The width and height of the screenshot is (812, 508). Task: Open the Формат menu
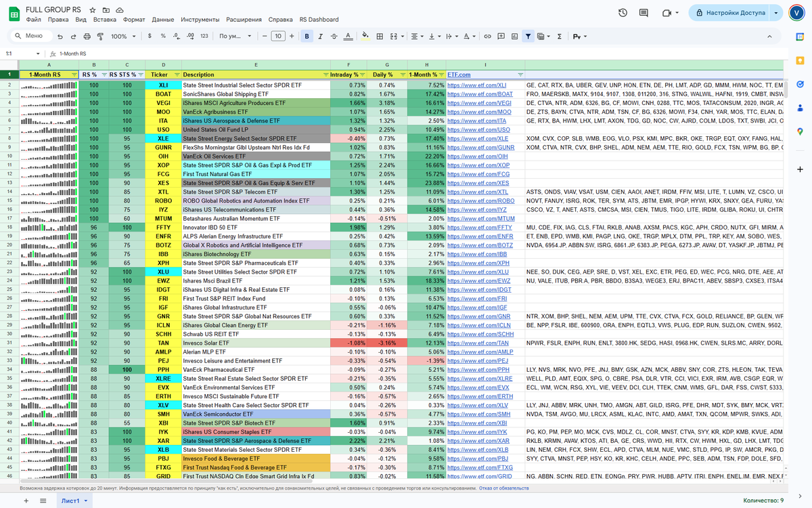[x=135, y=20]
